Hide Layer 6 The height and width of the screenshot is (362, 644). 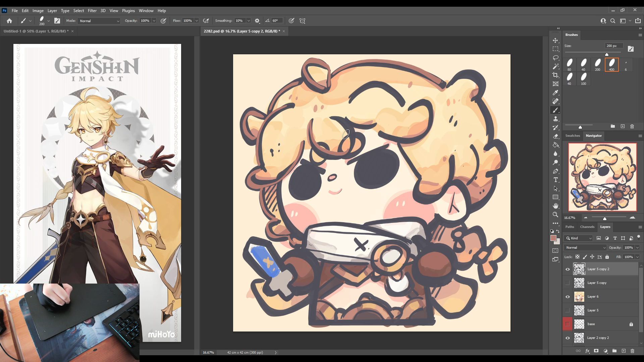568,297
